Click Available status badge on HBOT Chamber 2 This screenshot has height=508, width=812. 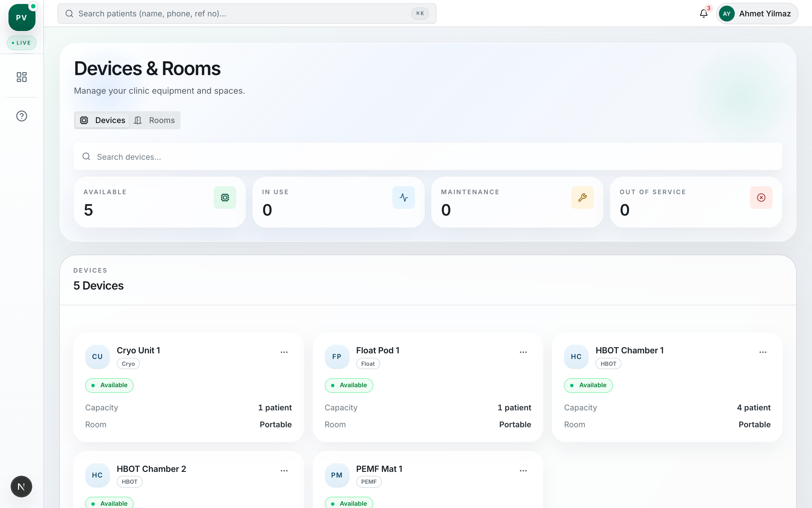(x=109, y=503)
